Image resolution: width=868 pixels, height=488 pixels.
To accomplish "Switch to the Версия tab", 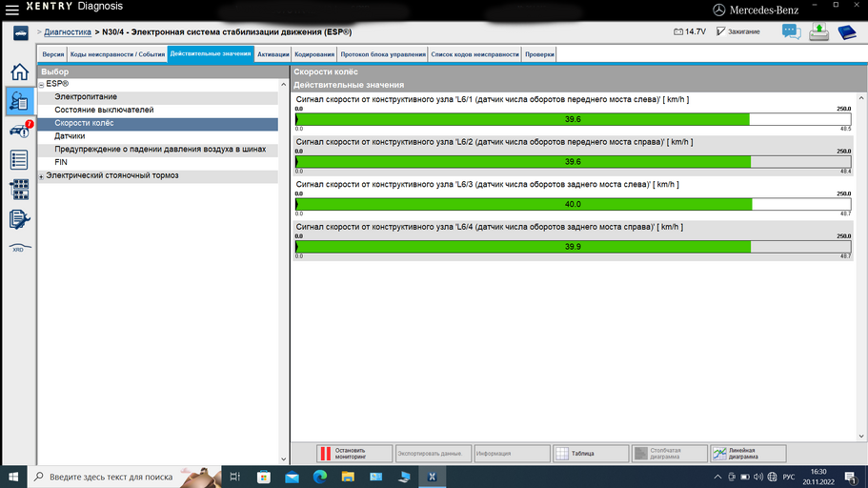I will (x=53, y=54).
